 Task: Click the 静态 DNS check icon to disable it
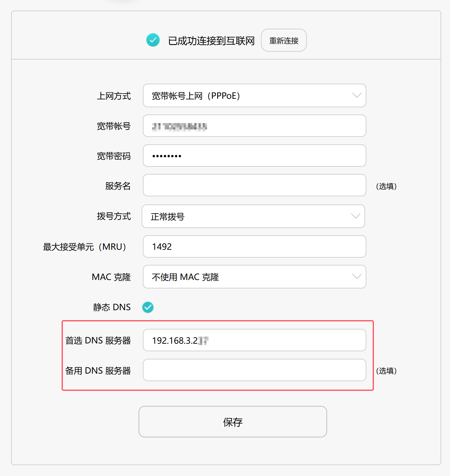[x=148, y=307]
